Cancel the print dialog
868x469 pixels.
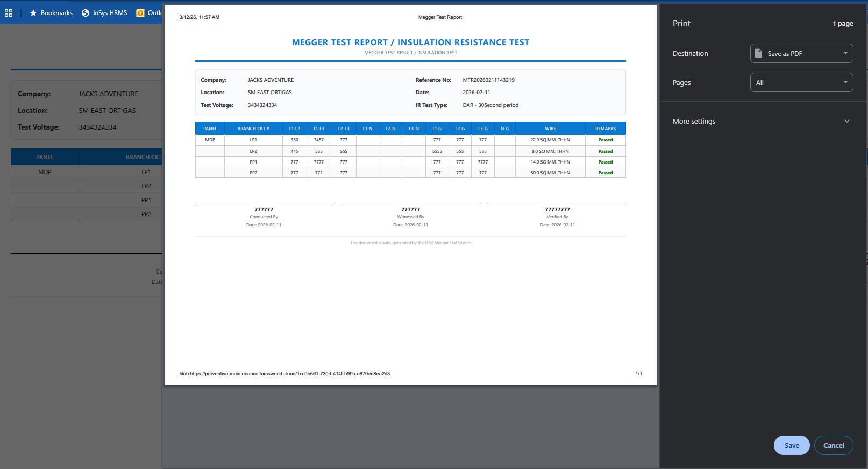pyautogui.click(x=833, y=445)
